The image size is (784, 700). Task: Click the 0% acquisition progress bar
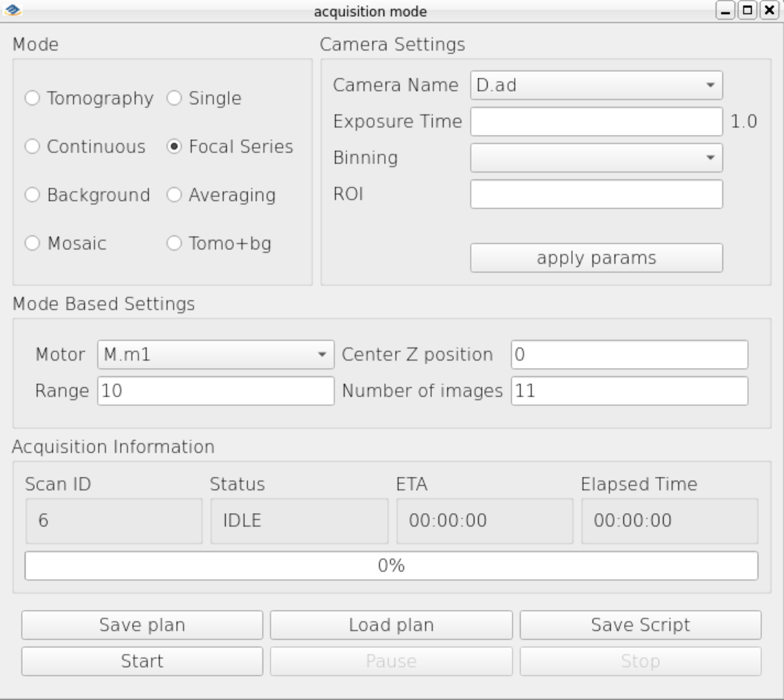pyautogui.click(x=392, y=566)
